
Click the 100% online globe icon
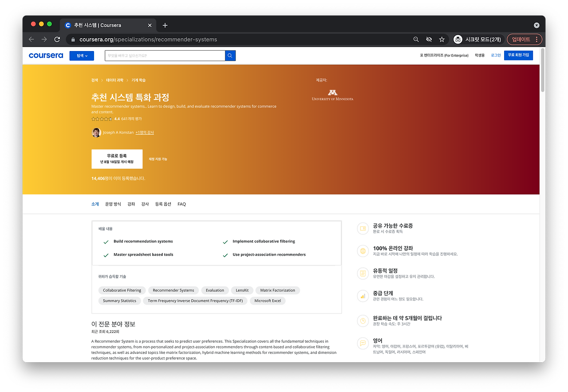pos(363,251)
